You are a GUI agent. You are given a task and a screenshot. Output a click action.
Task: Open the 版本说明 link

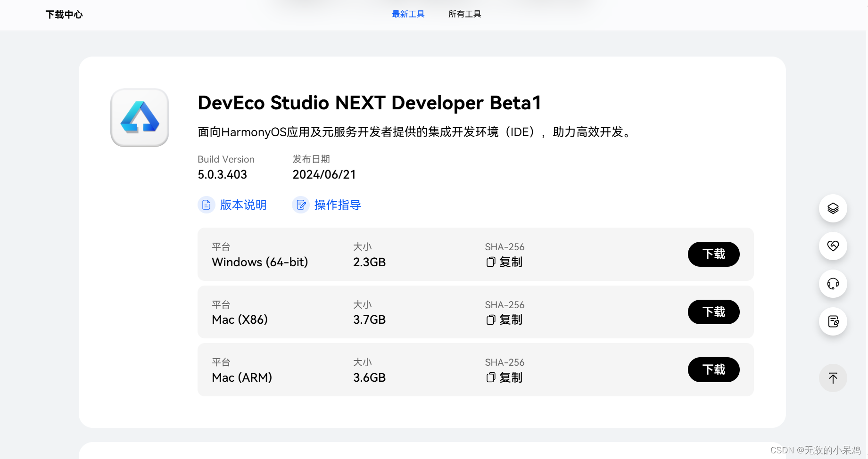click(243, 205)
